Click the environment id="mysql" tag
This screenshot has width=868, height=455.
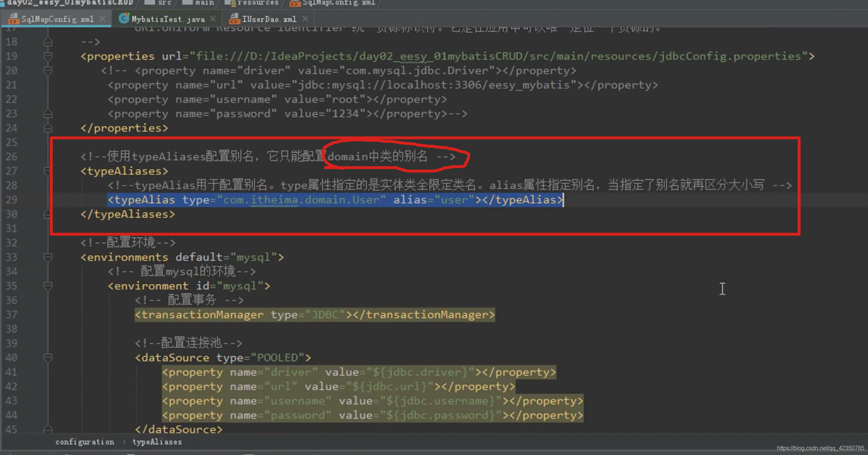tap(189, 286)
